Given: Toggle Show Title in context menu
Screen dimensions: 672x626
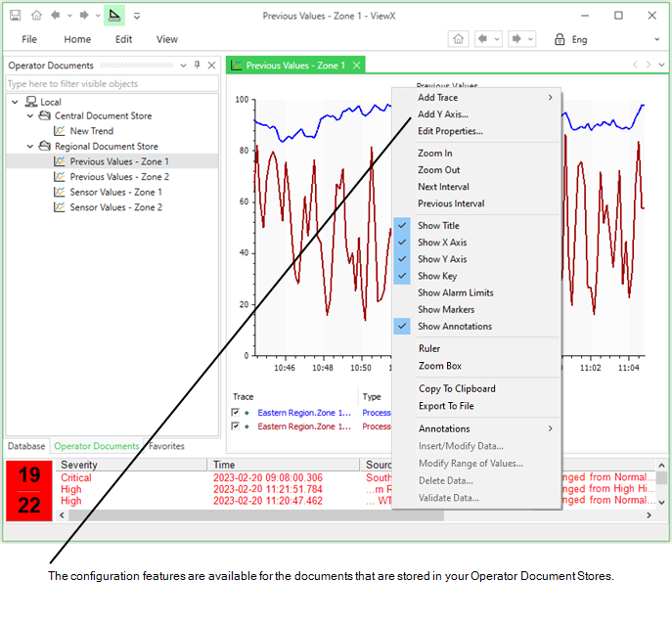Looking at the screenshot, I should pyautogui.click(x=438, y=226).
